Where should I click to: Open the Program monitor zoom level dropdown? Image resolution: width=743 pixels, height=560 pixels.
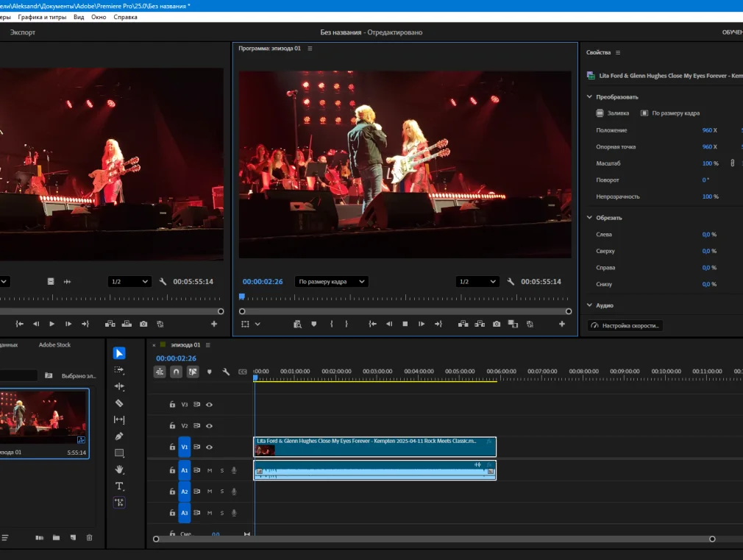tap(331, 282)
